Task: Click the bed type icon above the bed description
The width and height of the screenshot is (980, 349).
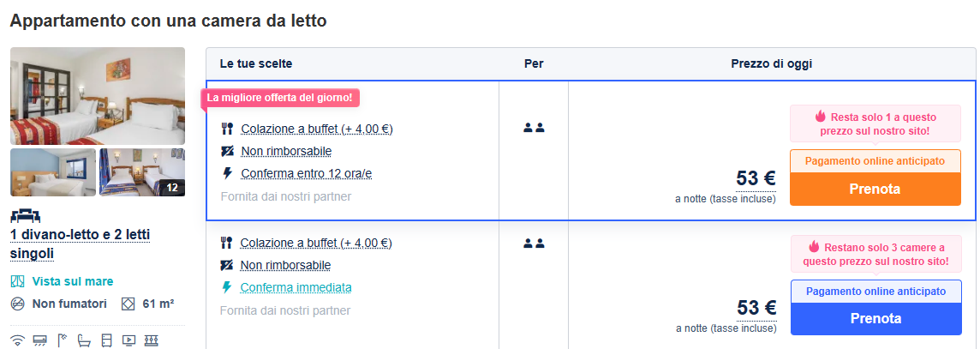Action: (25, 215)
